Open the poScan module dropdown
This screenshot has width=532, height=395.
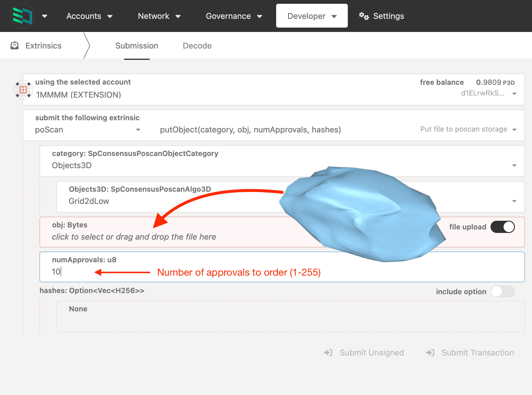coord(138,130)
